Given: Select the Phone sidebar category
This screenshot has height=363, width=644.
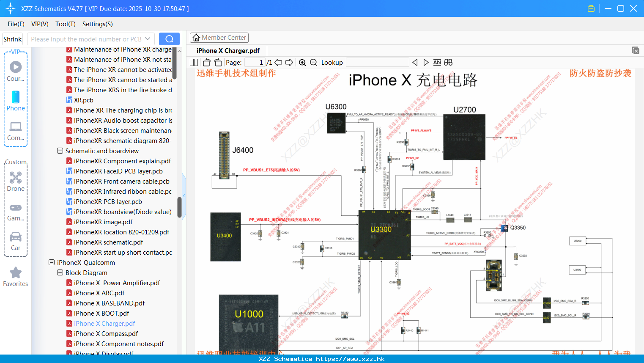Looking at the screenshot, I should click(x=16, y=101).
